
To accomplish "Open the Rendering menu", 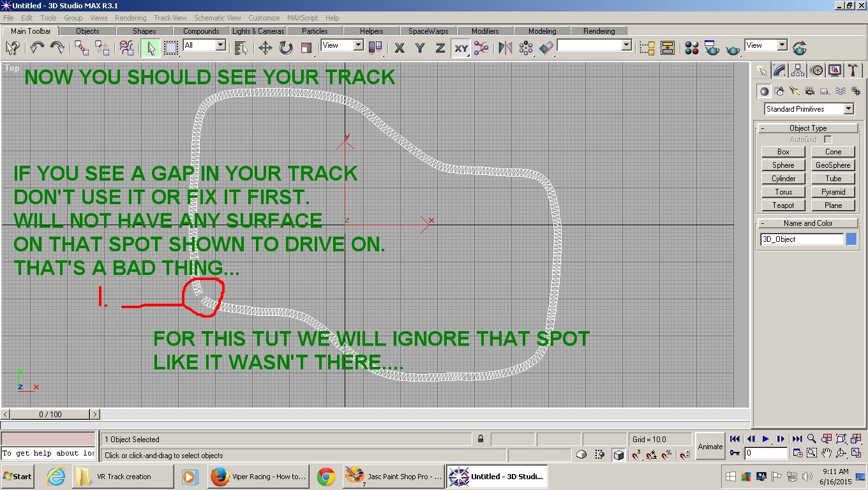I will (130, 18).
